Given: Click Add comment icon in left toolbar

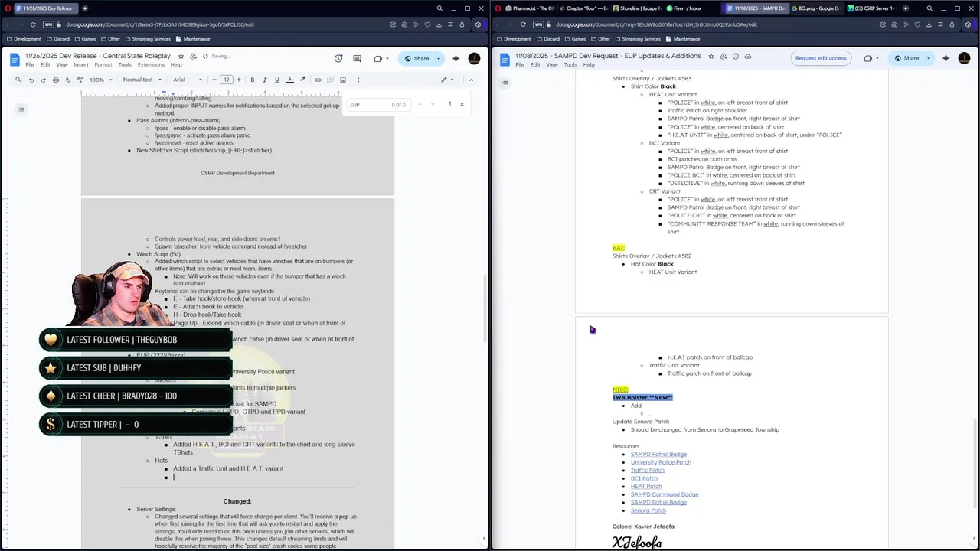Looking at the screenshot, I should (x=330, y=80).
